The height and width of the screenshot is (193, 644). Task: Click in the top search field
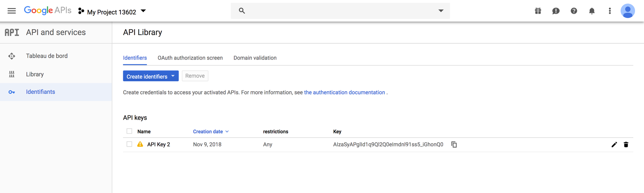tap(336, 11)
